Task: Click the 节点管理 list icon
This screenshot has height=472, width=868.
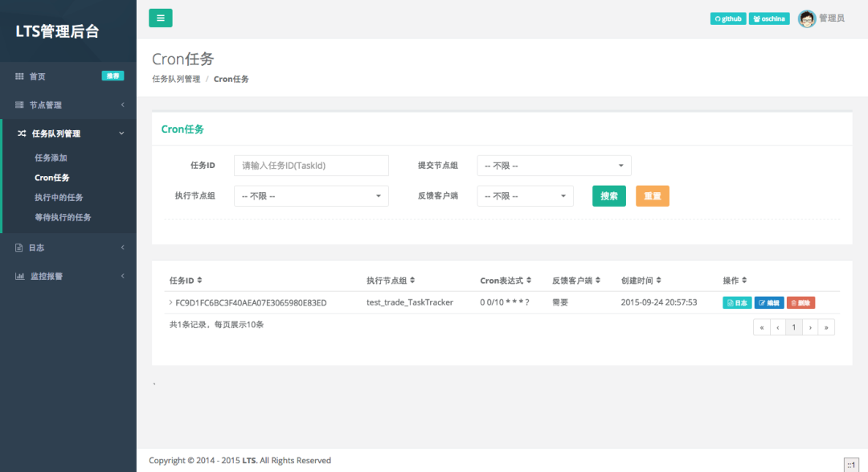Action: pyautogui.click(x=19, y=105)
